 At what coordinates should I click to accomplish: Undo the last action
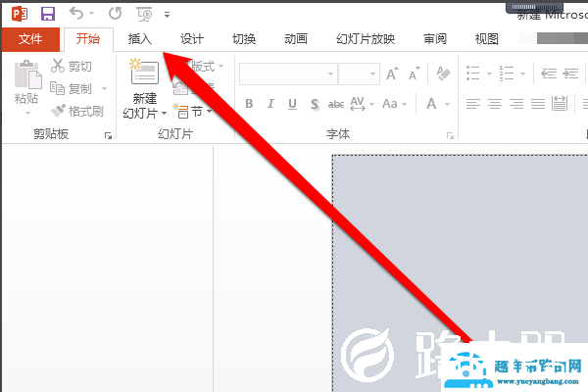coord(76,14)
